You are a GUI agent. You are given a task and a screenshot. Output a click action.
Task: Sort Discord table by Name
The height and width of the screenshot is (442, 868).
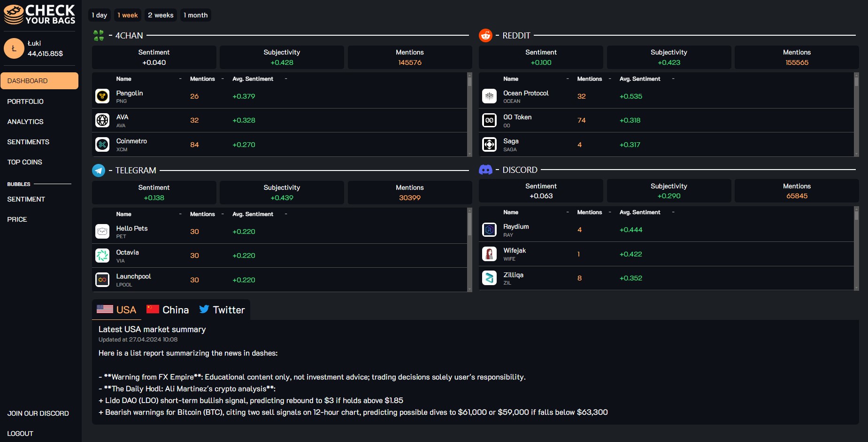pyautogui.click(x=511, y=212)
